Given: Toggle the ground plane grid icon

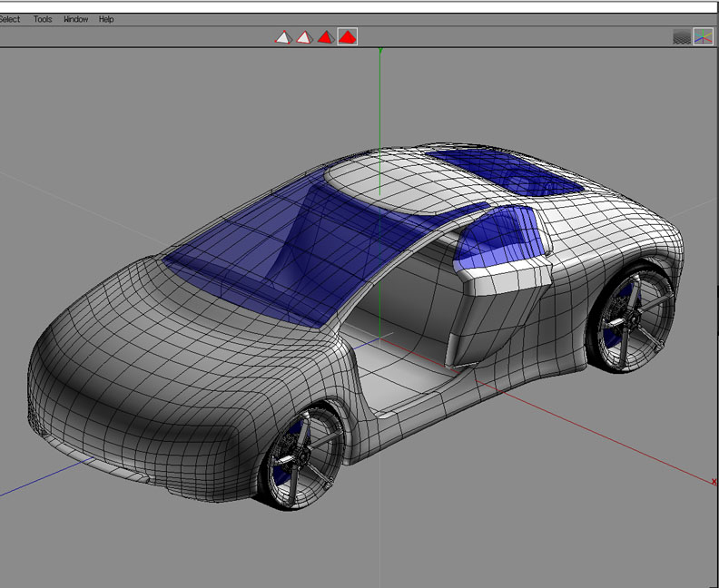Looking at the screenshot, I should 682,36.
